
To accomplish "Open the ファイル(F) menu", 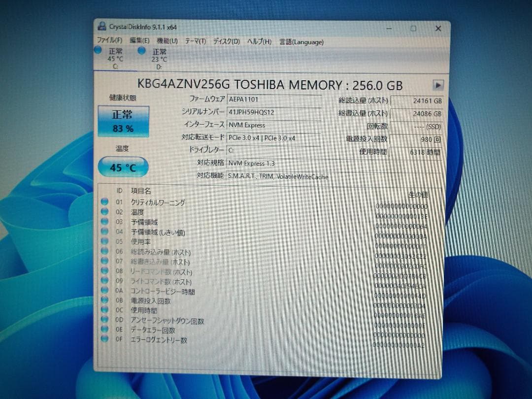I will (x=109, y=42).
